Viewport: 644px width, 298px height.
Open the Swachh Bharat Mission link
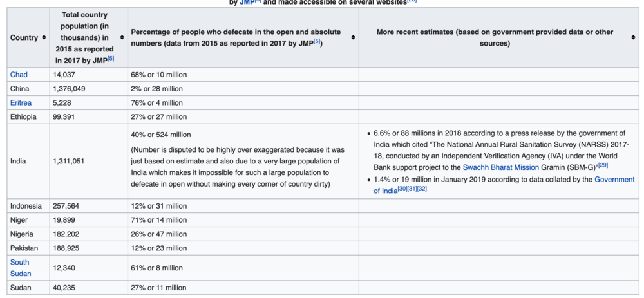(500, 167)
